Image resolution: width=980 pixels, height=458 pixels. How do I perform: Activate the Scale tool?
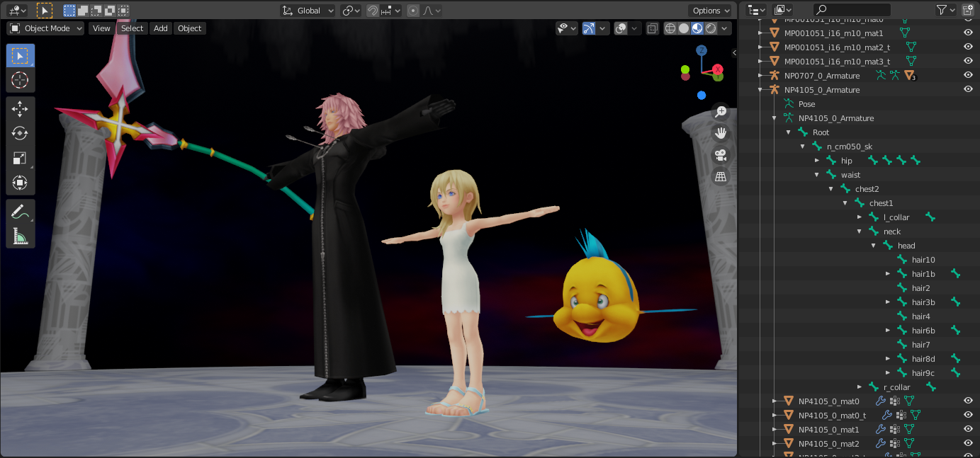click(21, 159)
